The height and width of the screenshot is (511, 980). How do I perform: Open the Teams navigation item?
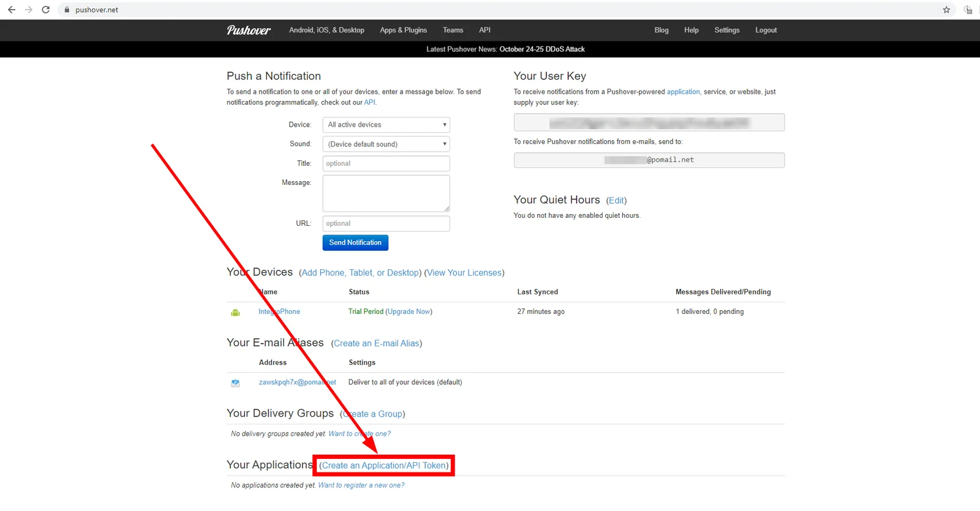click(x=453, y=30)
